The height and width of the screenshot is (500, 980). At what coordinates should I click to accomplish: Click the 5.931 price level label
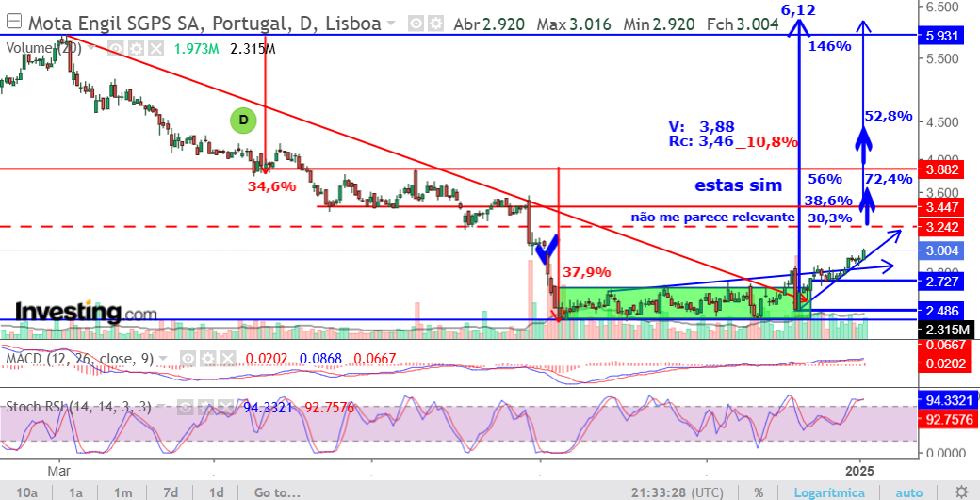pyautogui.click(x=942, y=36)
